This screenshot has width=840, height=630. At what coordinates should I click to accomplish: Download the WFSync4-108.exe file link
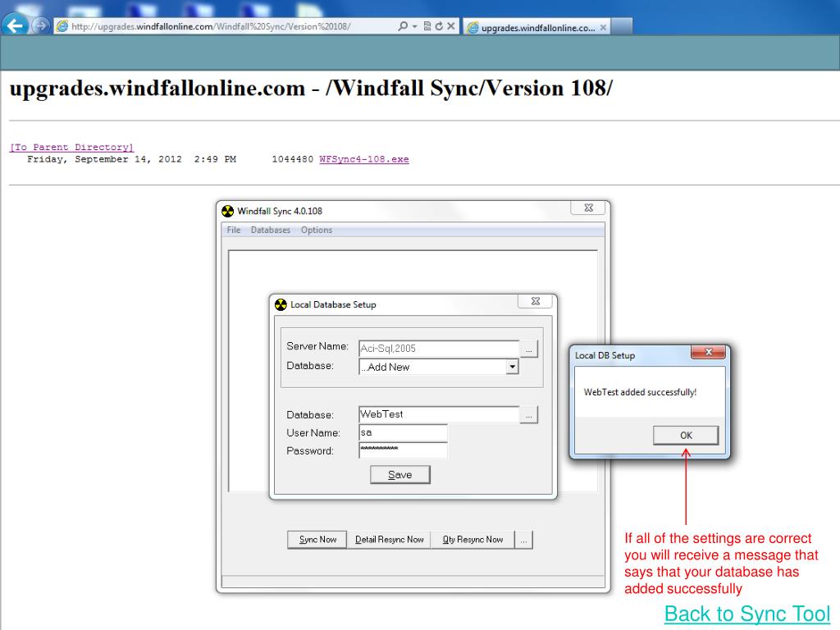(x=364, y=159)
